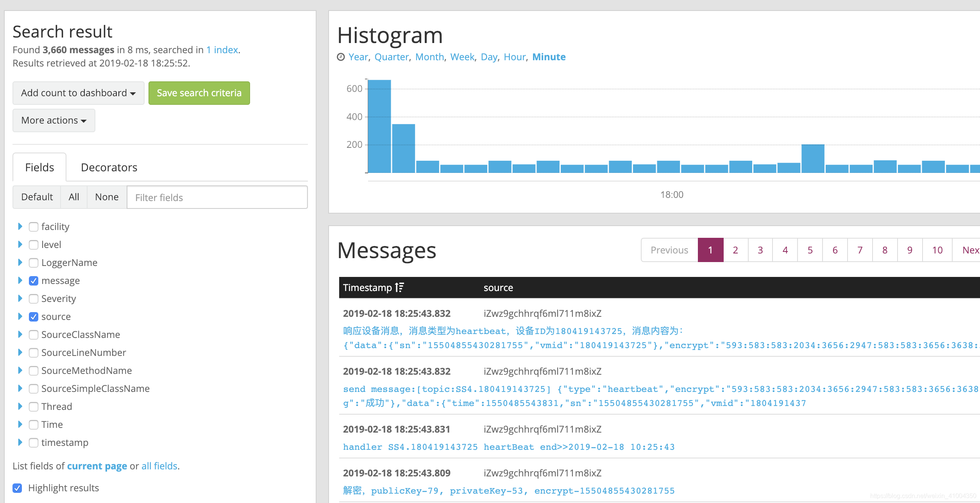Click the Timestamp sort order icon
980x503 pixels.
[399, 287]
